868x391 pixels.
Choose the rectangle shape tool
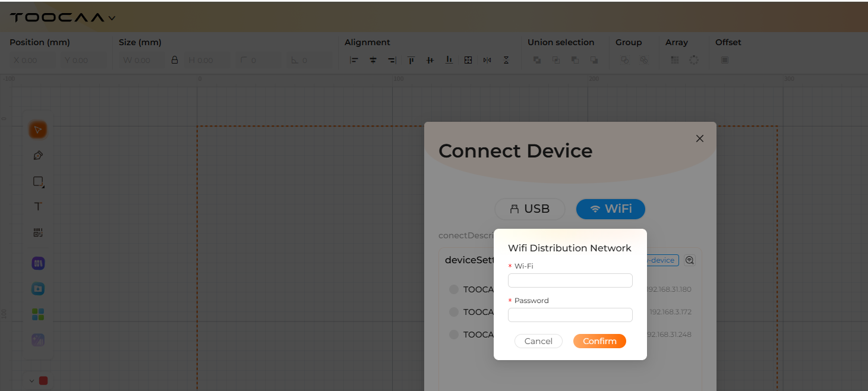pyautogui.click(x=38, y=181)
